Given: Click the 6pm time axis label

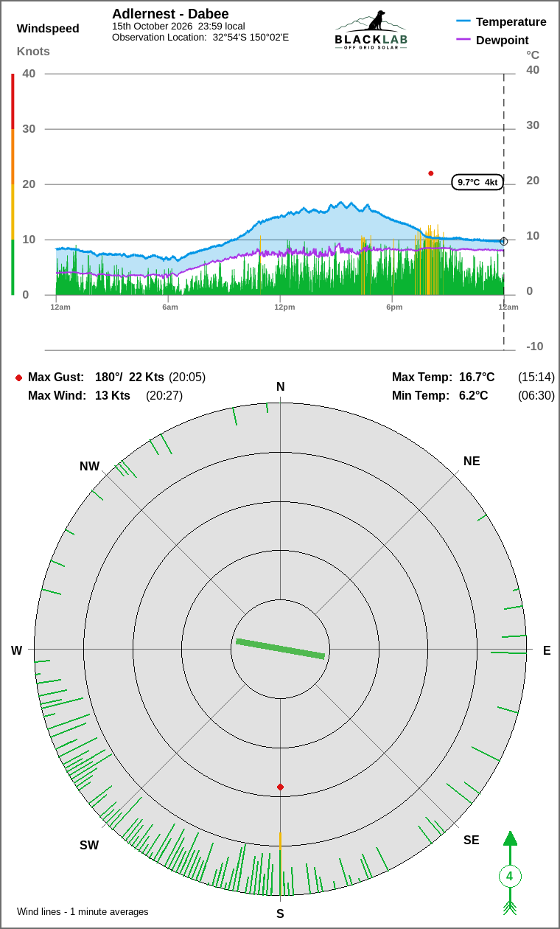Looking at the screenshot, I should [394, 307].
